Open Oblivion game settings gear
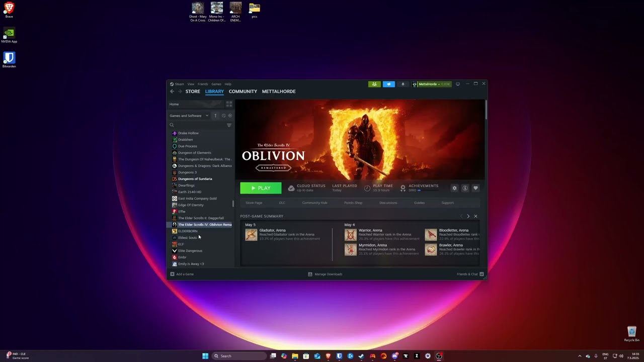644x362 pixels. point(454,188)
